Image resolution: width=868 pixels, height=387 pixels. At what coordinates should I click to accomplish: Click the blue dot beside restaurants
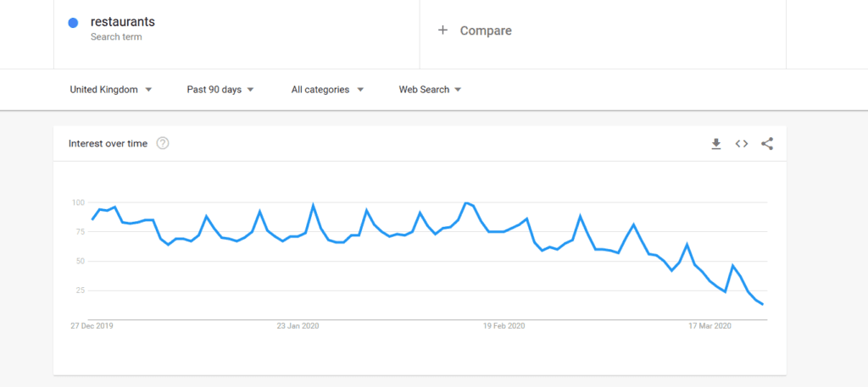pyautogui.click(x=74, y=23)
